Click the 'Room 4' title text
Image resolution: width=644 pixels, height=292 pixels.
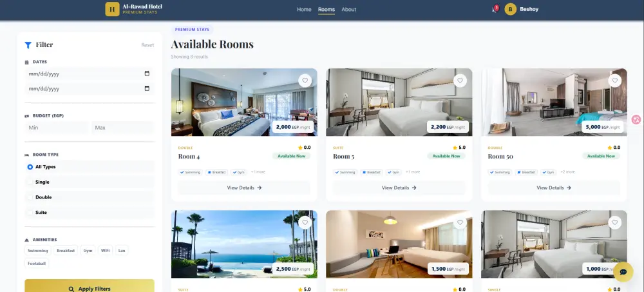(189, 156)
